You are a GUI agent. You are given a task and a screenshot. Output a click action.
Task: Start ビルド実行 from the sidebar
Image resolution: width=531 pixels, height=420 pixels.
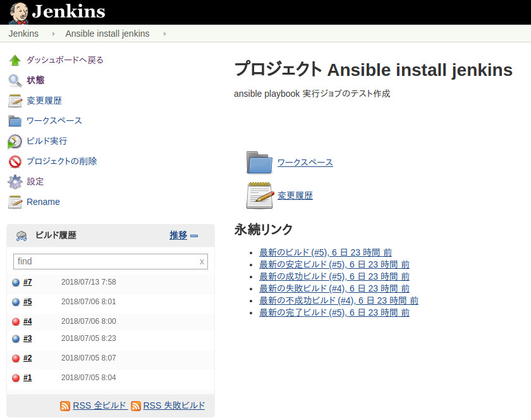47,140
